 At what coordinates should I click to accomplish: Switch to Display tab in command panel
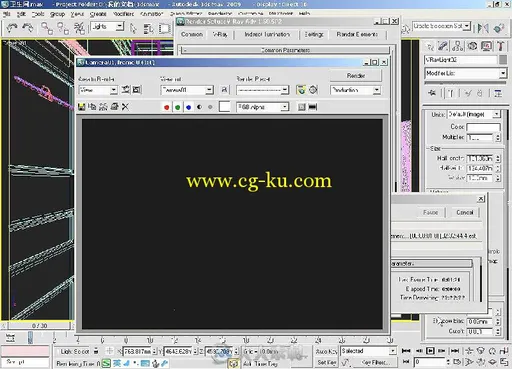pos(486,46)
